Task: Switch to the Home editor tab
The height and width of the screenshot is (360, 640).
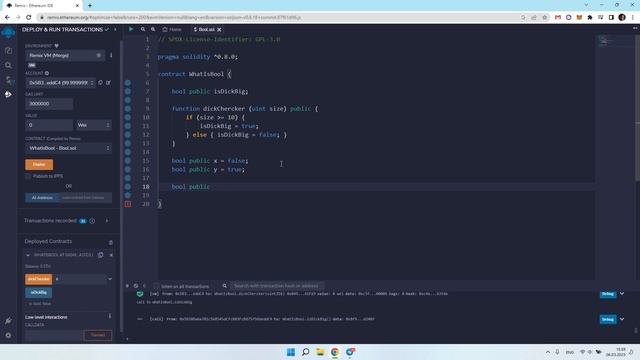Action: [x=172, y=29]
